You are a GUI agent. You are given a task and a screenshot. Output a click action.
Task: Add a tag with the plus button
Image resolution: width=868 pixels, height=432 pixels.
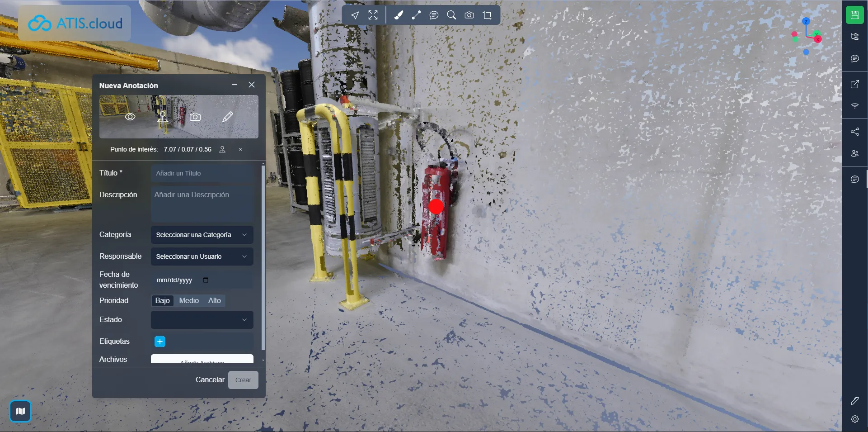(x=160, y=342)
